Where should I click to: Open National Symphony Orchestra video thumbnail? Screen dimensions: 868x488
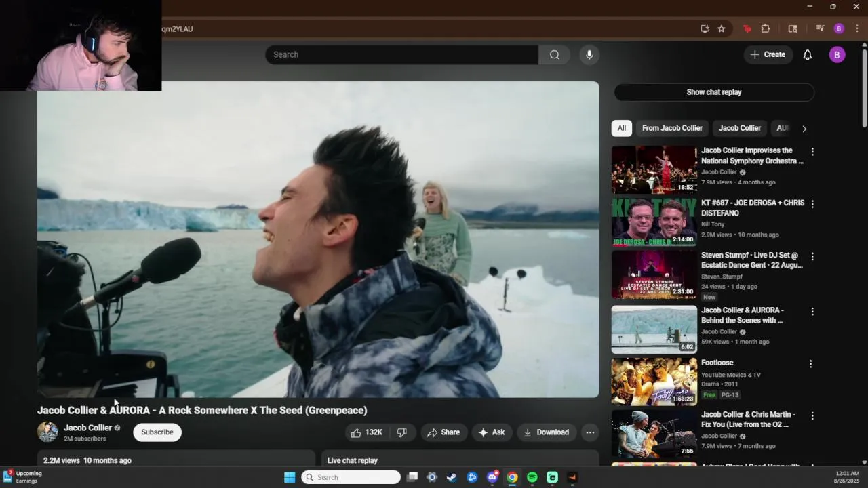coord(654,169)
